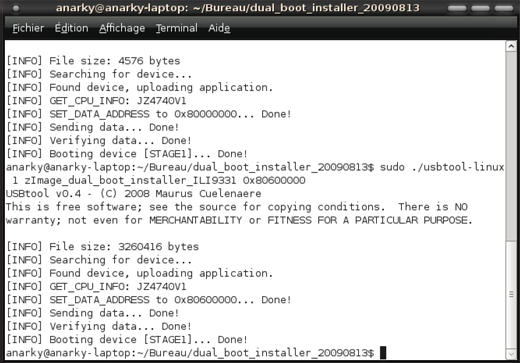Image resolution: width=520 pixels, height=363 pixels.
Task: Open the Affichage menu
Action: [x=122, y=29]
